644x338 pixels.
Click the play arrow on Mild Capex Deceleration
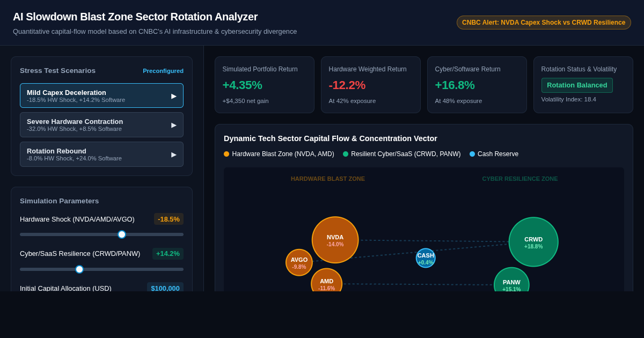pos(174,96)
